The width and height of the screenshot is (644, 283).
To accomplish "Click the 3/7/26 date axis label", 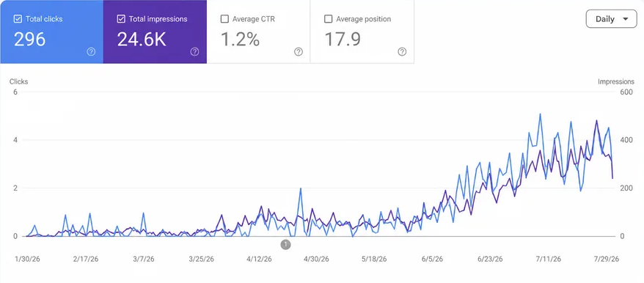I will 144,260.
